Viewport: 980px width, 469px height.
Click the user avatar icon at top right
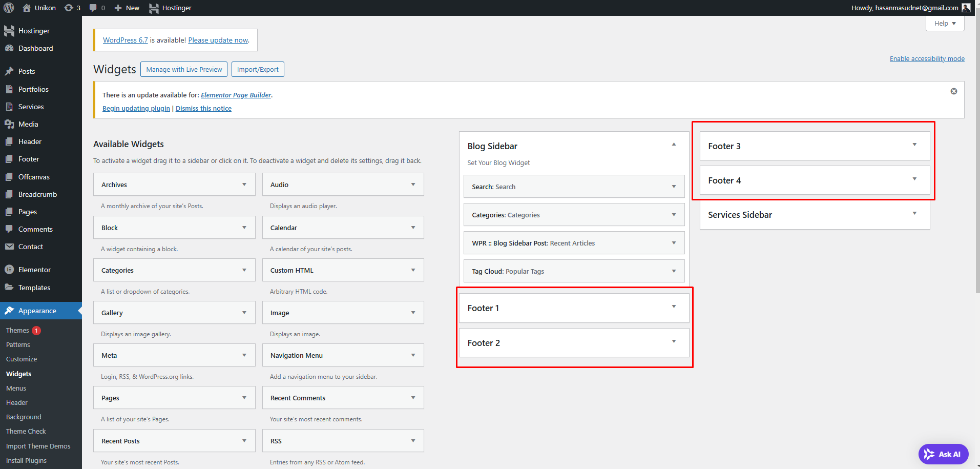(x=966, y=8)
